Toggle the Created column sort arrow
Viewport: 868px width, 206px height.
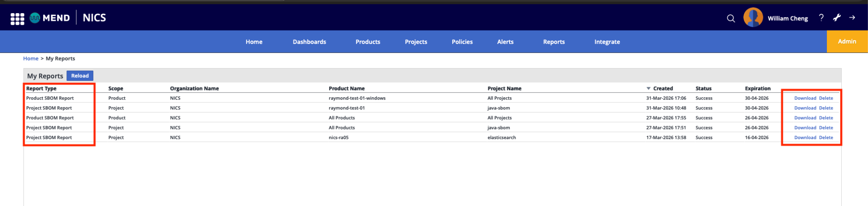648,88
